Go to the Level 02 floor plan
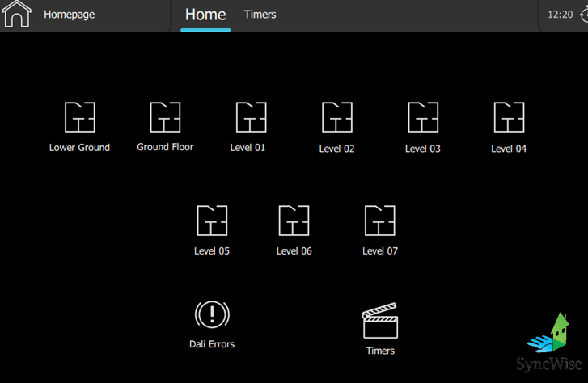 tap(336, 117)
